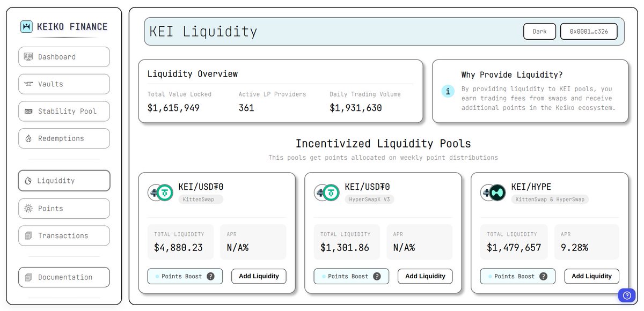Click the KEI/HYPE token pair icon
The height and width of the screenshot is (311, 644).
493,192
